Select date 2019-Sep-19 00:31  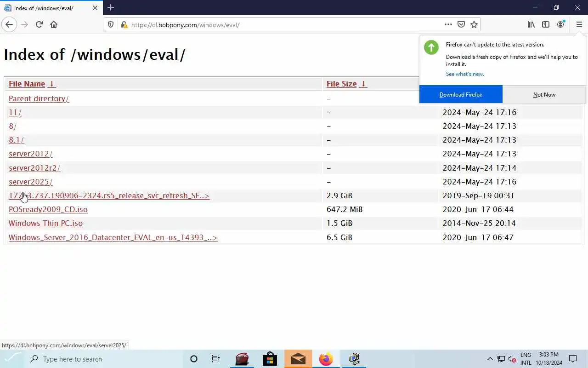pyautogui.click(x=478, y=195)
